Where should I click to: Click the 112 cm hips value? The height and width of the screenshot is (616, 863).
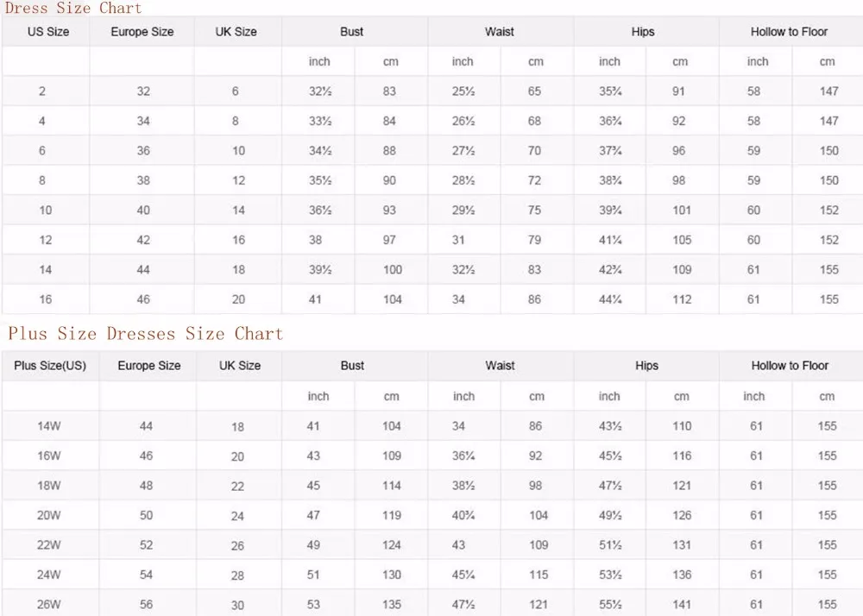coord(682,299)
